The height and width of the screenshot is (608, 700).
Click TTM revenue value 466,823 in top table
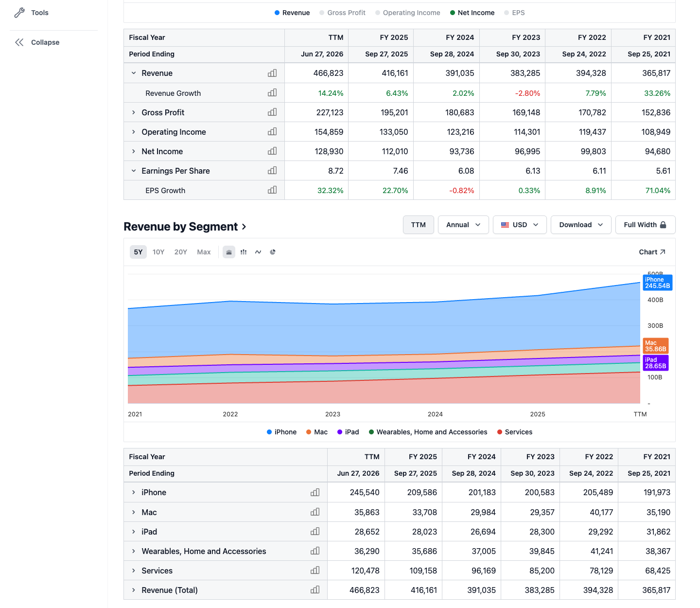328,73
